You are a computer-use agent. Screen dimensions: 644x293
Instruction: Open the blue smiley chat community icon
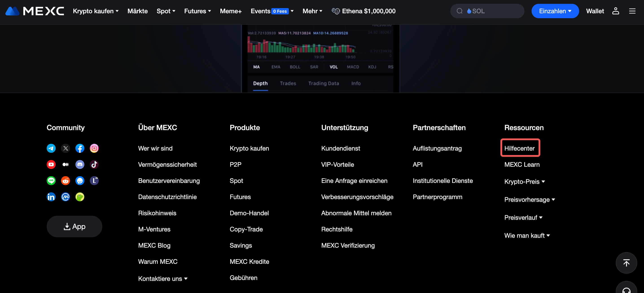coord(80,181)
